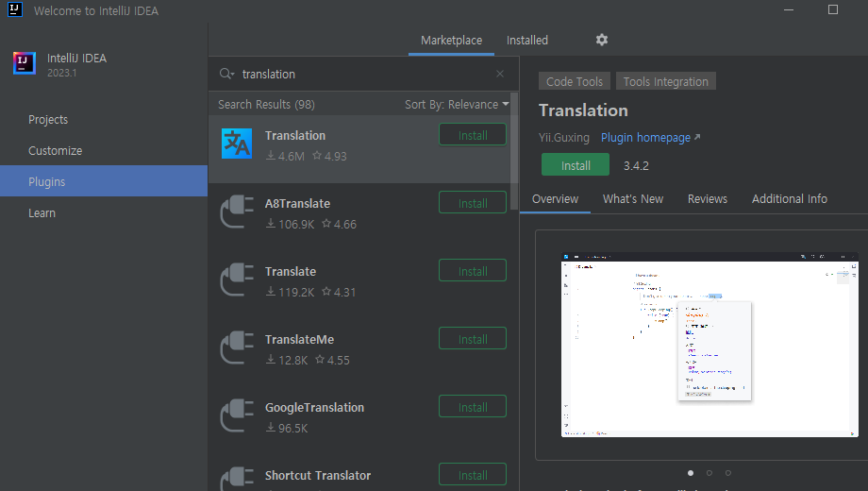Screen dimensions: 868x491
Task: Select the Shortcut Translator plugin name
Action: pyautogui.click(x=318, y=476)
